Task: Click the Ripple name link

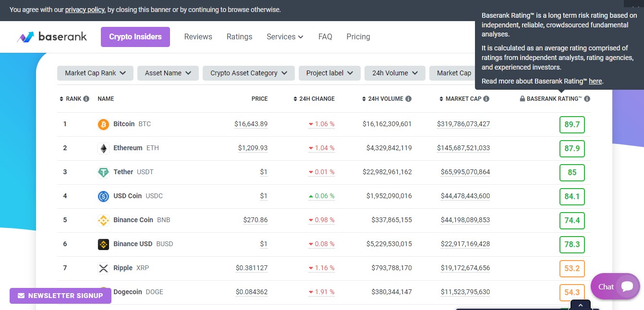Action: click(x=123, y=268)
